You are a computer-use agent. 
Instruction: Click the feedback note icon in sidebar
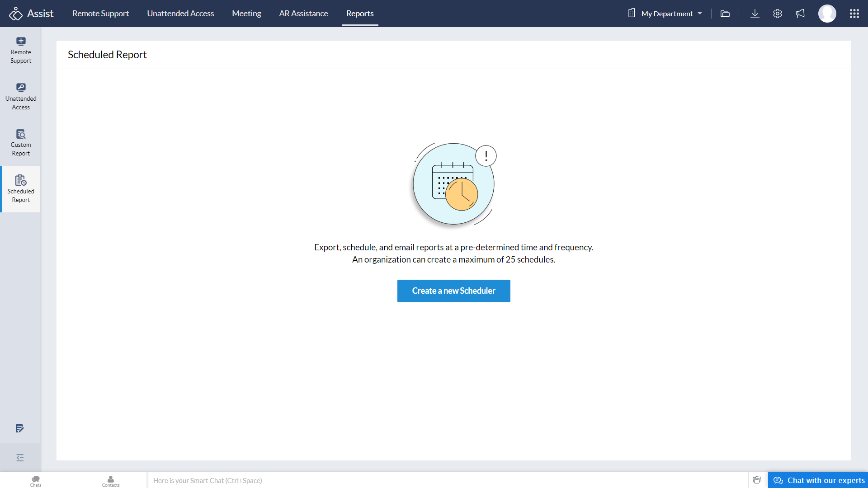19,428
